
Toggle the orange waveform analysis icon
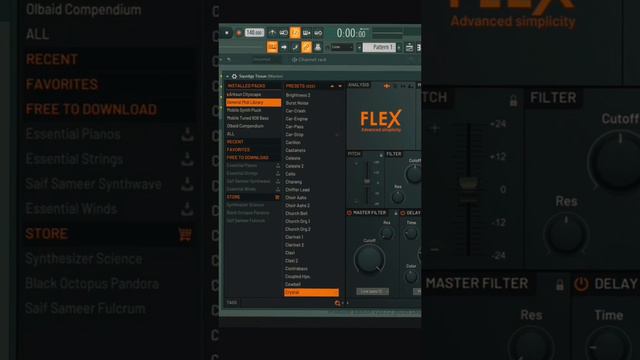click(x=387, y=86)
